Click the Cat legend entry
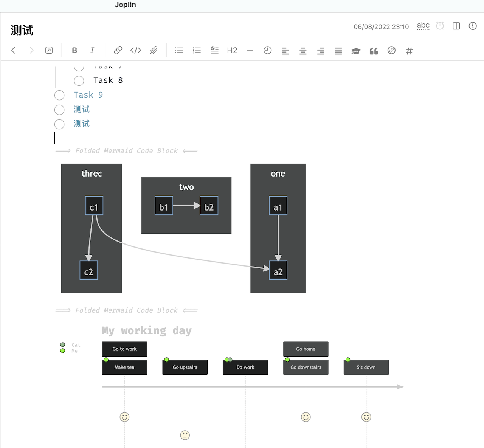 coord(70,345)
